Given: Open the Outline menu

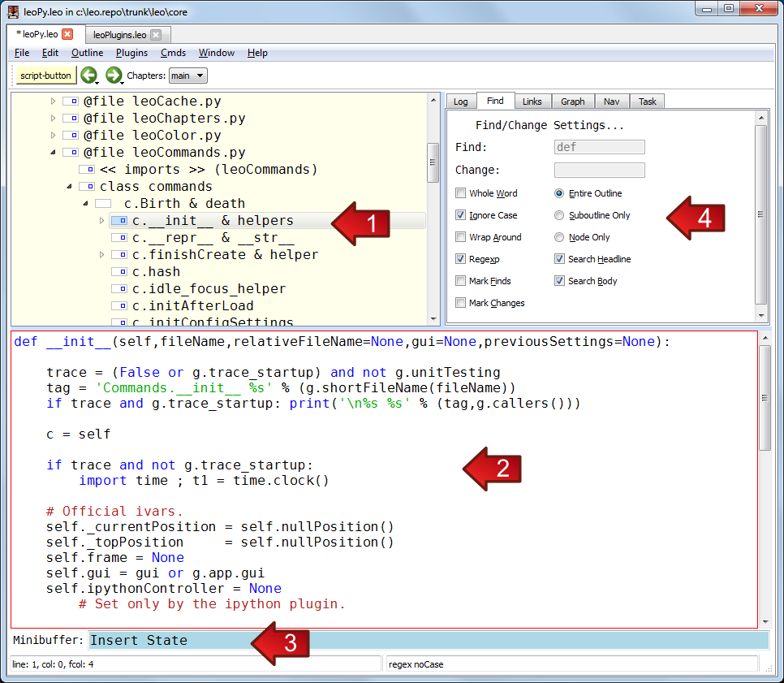Looking at the screenshot, I should [87, 53].
